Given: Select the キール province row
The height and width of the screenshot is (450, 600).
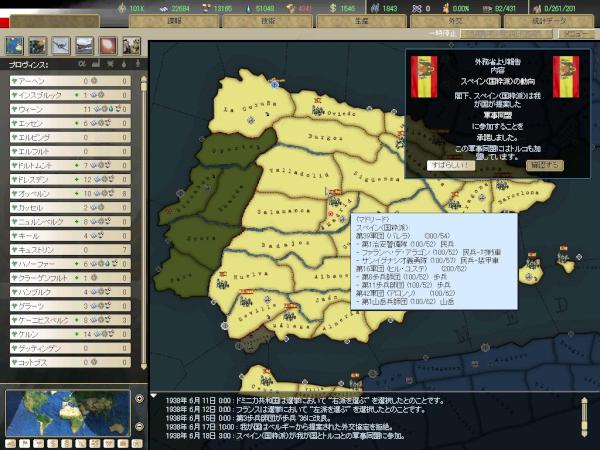Looking at the screenshot, I should point(70,236).
